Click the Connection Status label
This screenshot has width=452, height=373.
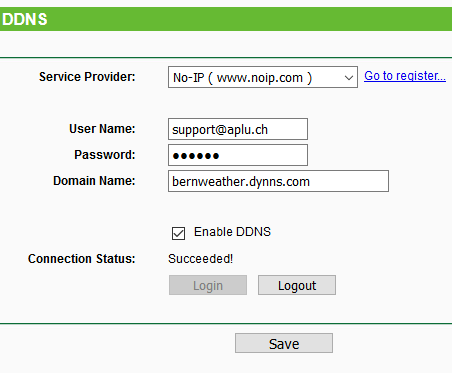tap(81, 259)
